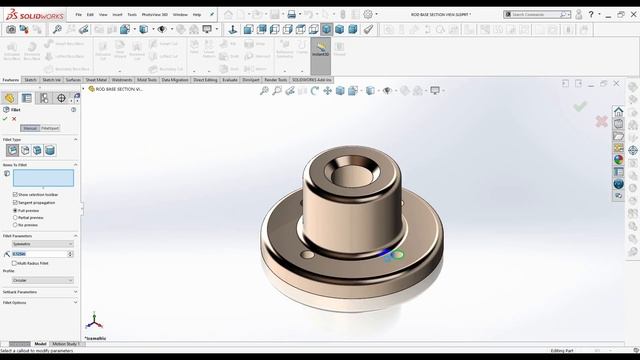Image resolution: width=640 pixels, height=360 pixels.
Task: Select the face fillet type
Action: click(x=37, y=150)
